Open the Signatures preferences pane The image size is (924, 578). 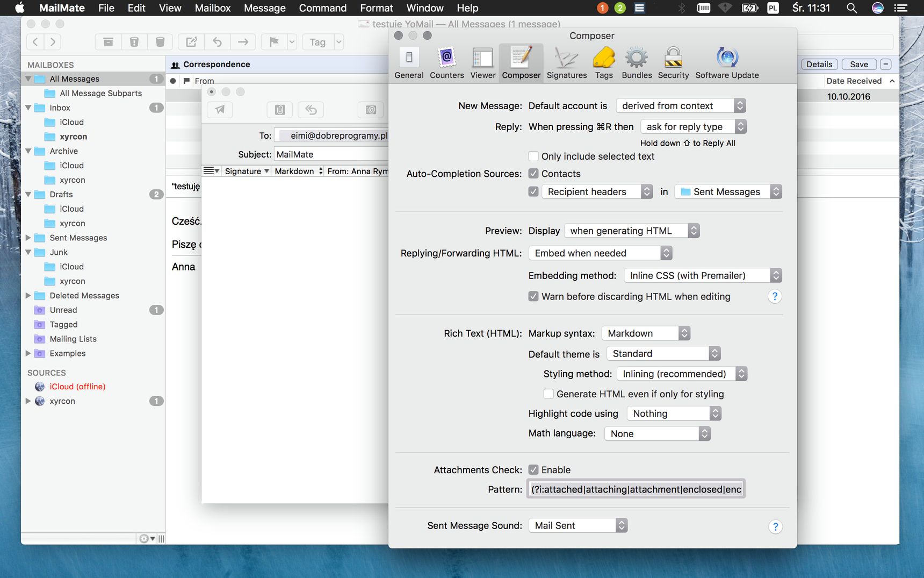pyautogui.click(x=567, y=63)
